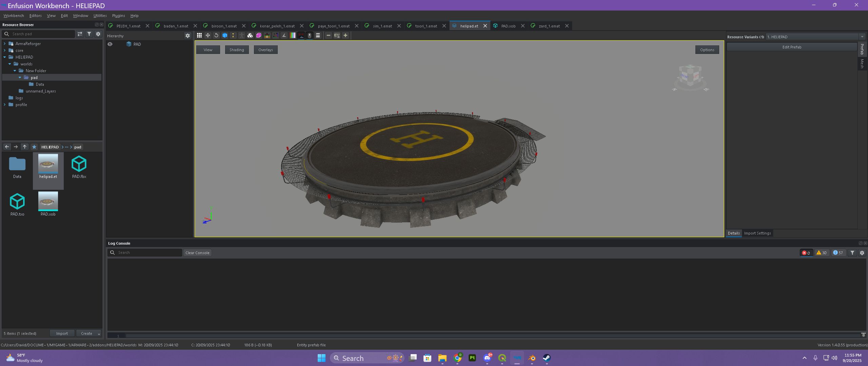868x366 pixels.
Task: Collapse the HELIEPAD project folder
Action: click(4, 57)
